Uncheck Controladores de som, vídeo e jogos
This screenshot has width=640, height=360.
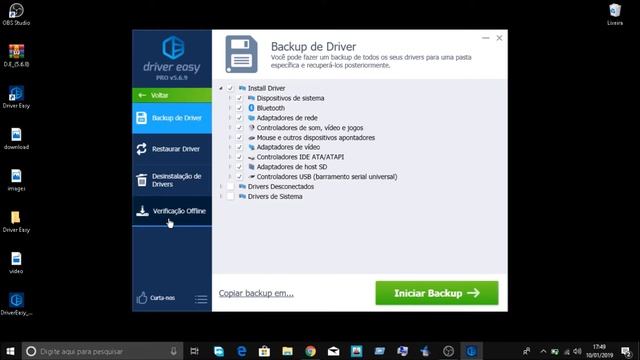[x=239, y=127]
